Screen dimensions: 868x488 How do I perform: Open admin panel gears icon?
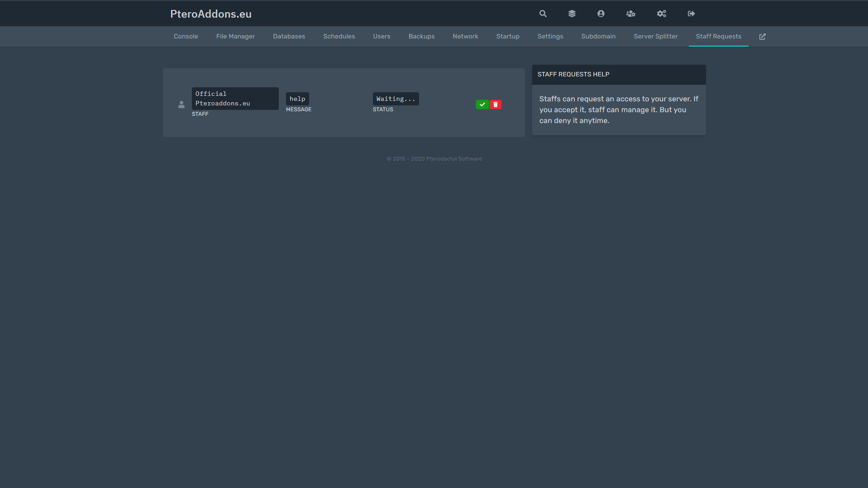point(661,14)
